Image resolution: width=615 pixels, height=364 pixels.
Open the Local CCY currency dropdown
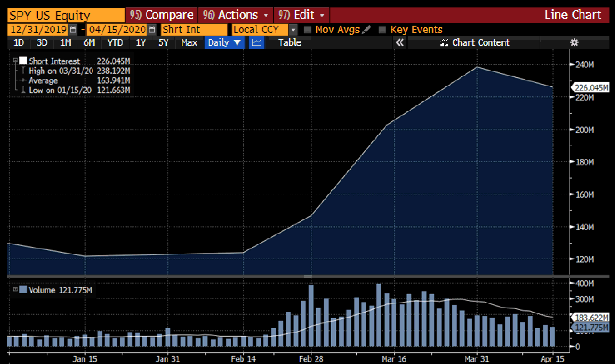click(293, 30)
